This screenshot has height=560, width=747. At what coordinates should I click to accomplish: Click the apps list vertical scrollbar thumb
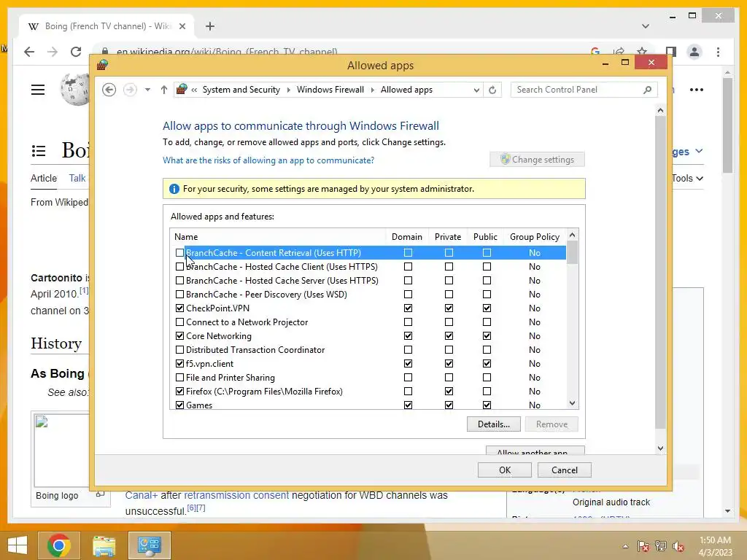(572, 252)
